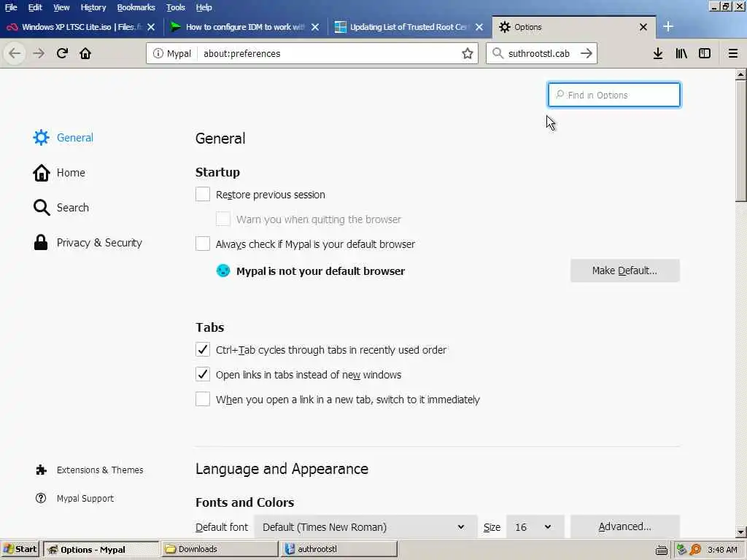This screenshot has width=747, height=560.
Task: Close the How to configure IDM tab
Action: tap(315, 27)
